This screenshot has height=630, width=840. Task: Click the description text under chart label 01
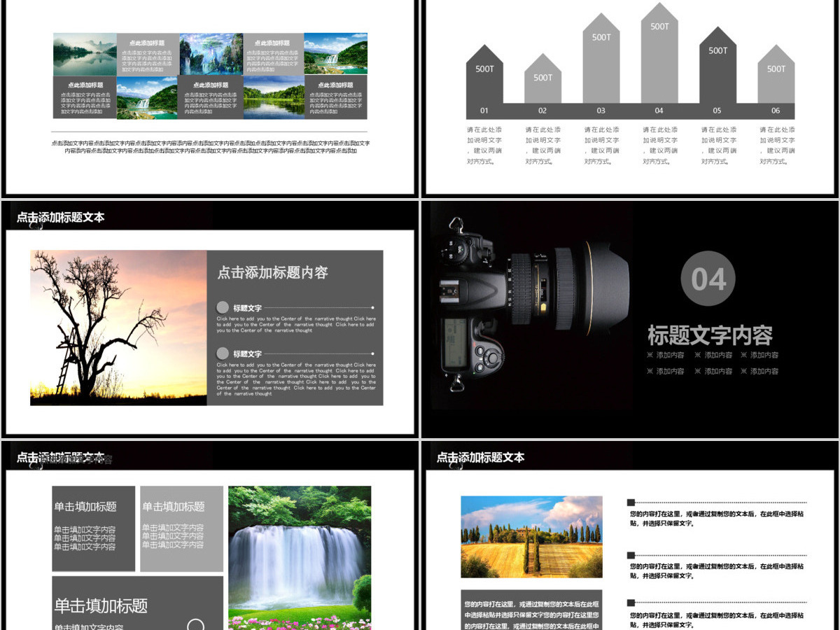(x=484, y=146)
